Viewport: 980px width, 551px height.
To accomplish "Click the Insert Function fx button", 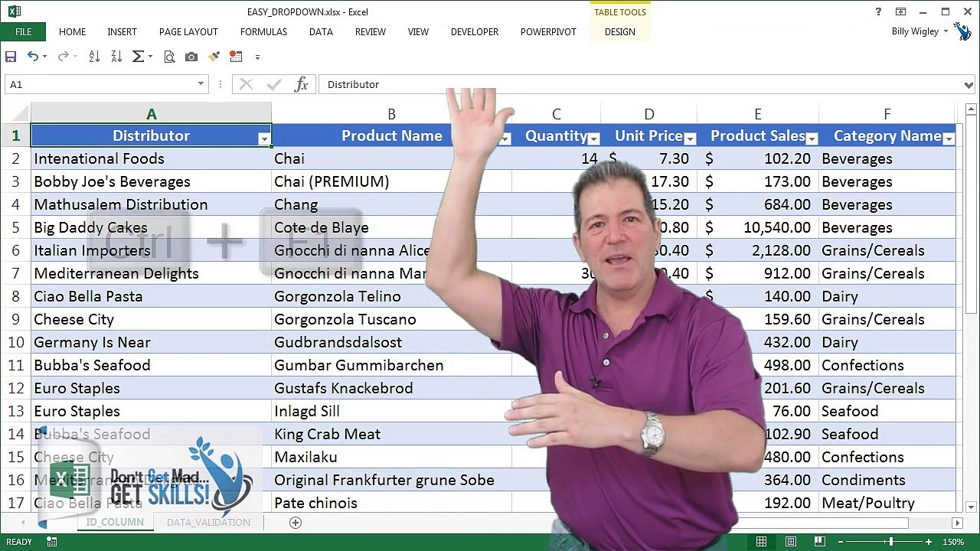I will coord(302,84).
